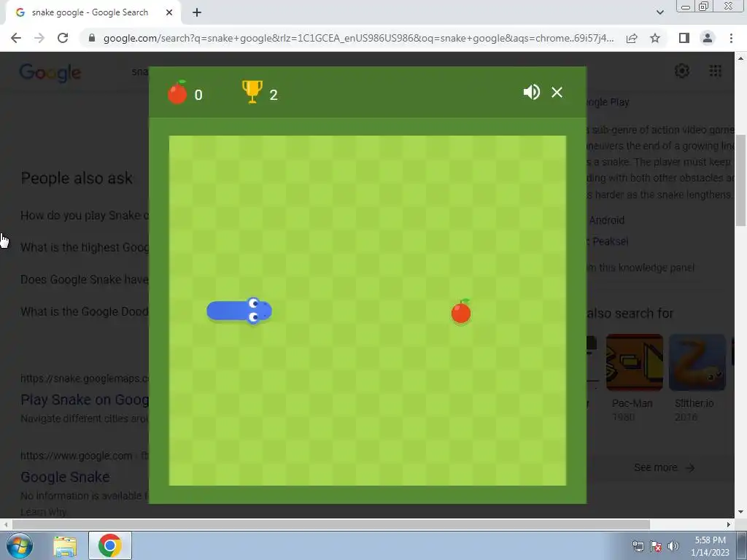Click the address bar URL
The width and height of the screenshot is (747, 560).
click(358, 38)
